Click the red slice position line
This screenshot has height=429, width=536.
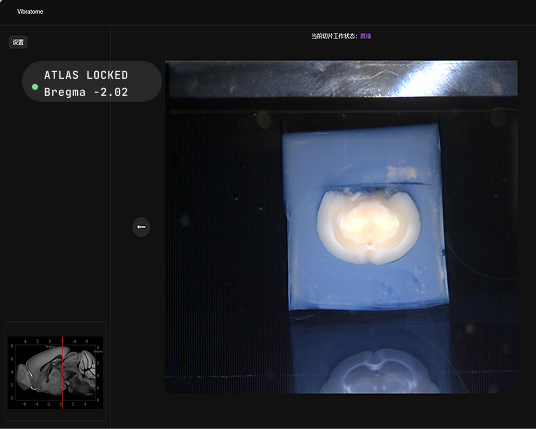click(x=62, y=373)
